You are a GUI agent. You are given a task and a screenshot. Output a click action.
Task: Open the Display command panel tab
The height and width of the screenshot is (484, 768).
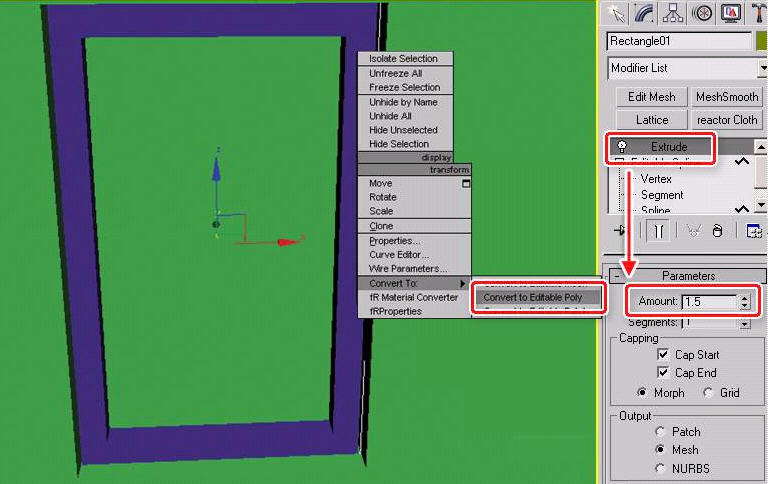(731, 13)
